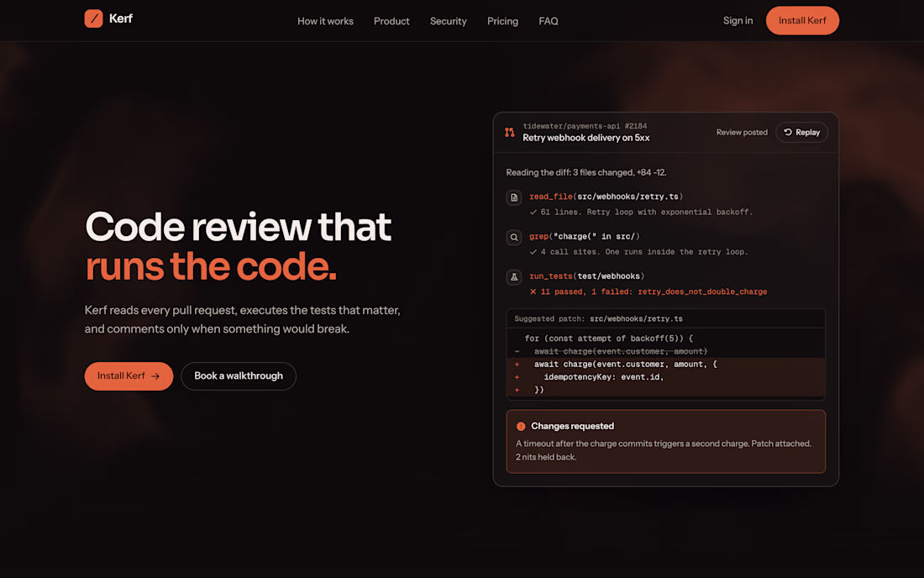Click the magnifier icon beside grep
Screen dimensions: 924x578
point(514,237)
